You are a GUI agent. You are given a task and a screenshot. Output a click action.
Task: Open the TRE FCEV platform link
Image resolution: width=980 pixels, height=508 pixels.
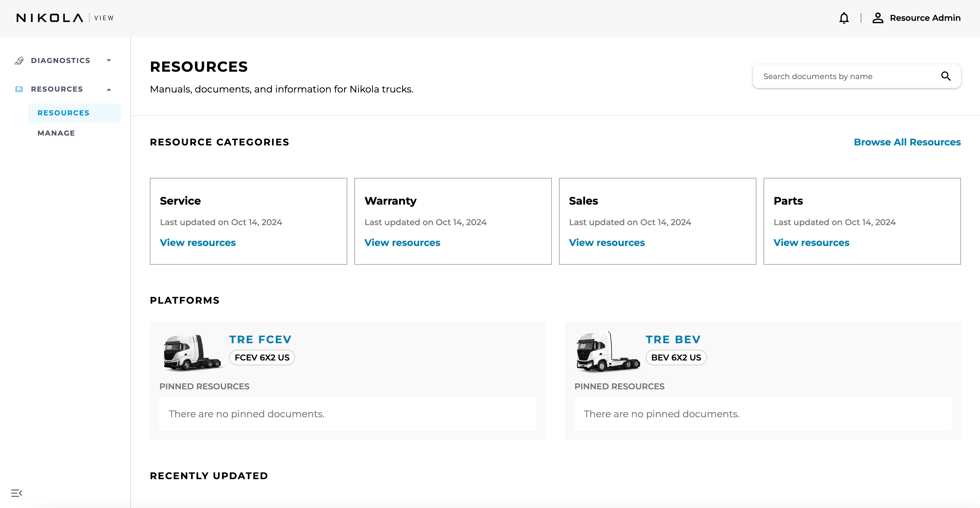coord(260,339)
